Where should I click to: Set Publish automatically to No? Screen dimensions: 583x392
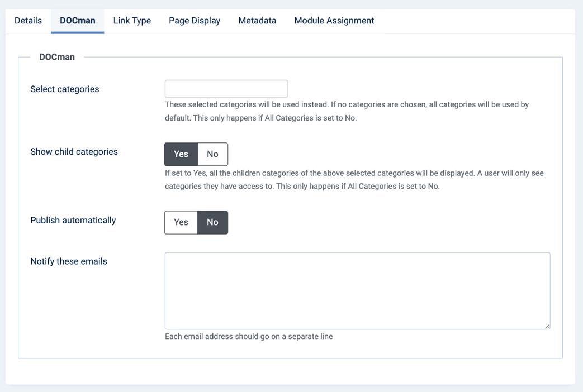tap(212, 222)
